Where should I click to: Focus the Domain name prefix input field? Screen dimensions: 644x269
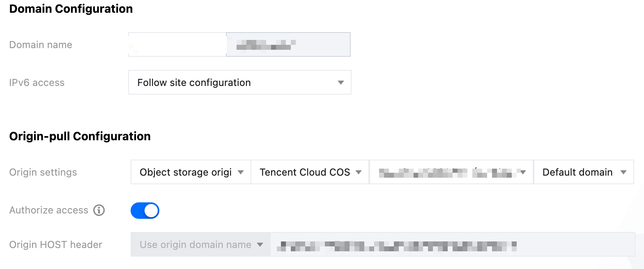pos(177,44)
